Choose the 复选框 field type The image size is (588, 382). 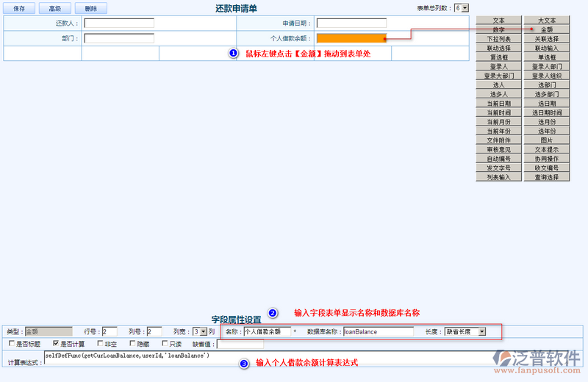pyautogui.click(x=498, y=57)
